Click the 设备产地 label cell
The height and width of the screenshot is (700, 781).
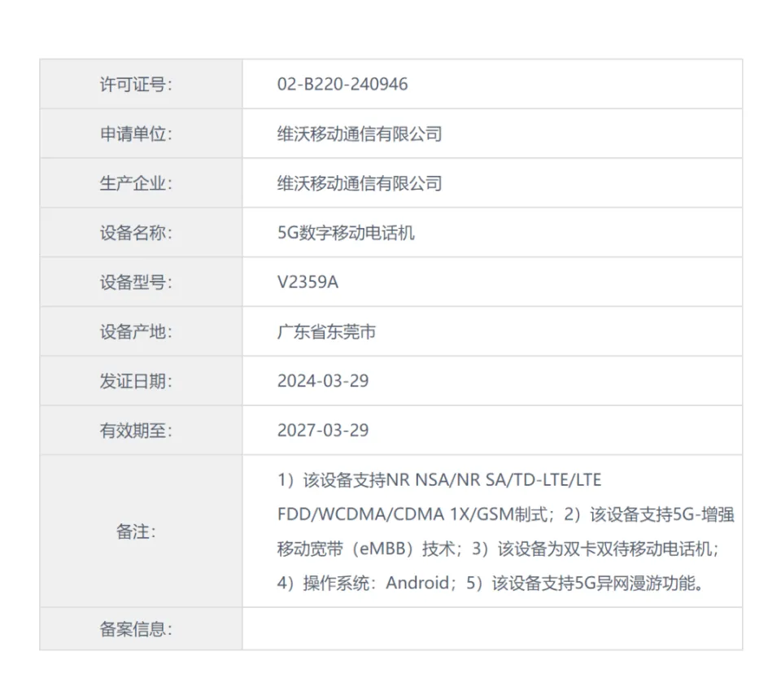point(136,332)
